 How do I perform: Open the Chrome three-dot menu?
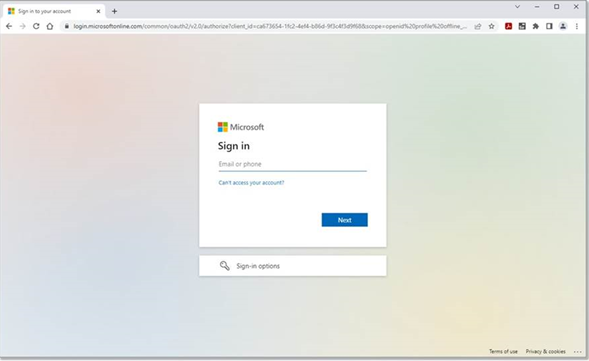coord(577,26)
